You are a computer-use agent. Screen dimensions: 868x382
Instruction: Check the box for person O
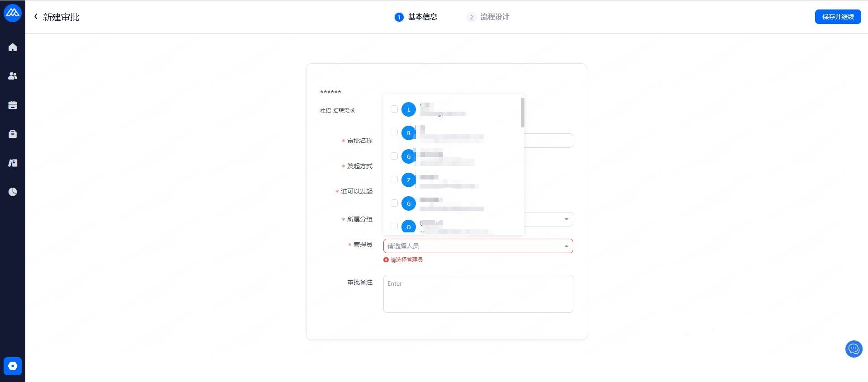(394, 226)
